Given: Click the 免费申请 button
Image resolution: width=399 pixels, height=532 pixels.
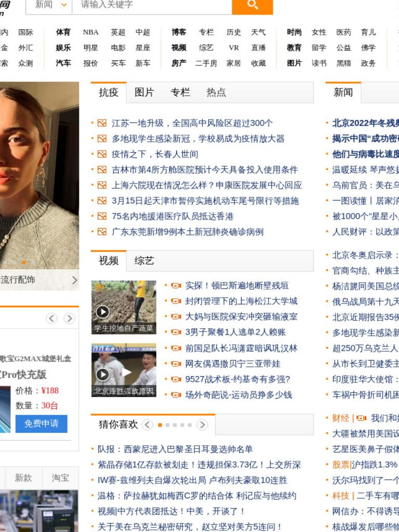Looking at the screenshot, I should 42,424.
